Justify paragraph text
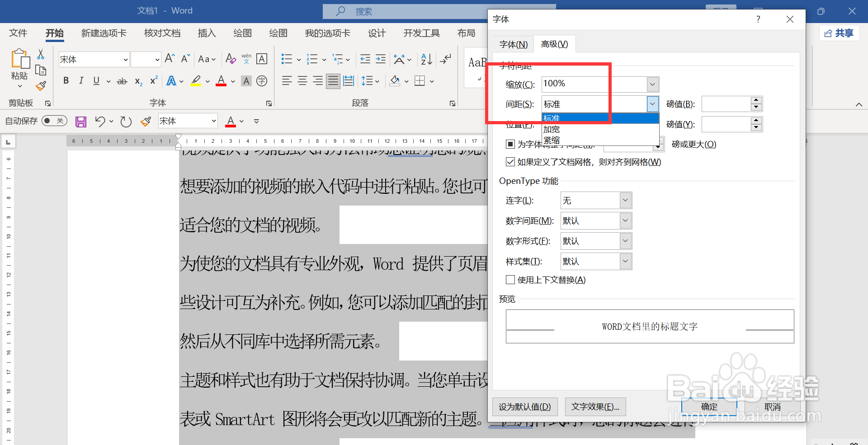 pos(333,81)
